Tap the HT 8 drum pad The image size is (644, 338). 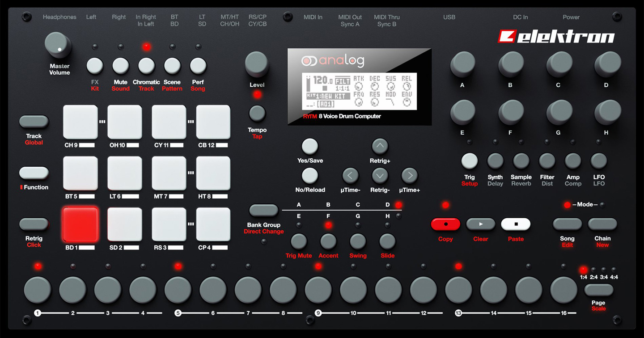point(213,173)
